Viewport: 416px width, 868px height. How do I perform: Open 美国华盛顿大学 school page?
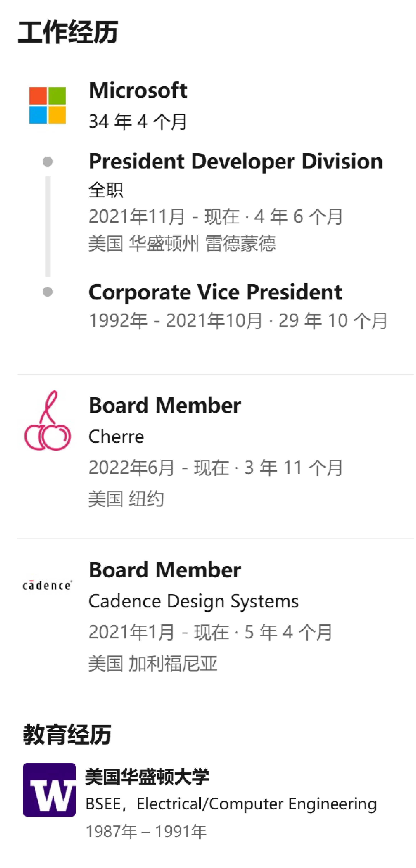pos(147,777)
